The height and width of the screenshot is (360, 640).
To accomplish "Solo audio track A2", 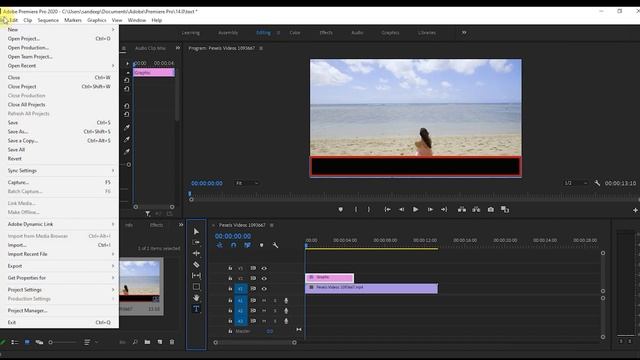I will 275,311.
